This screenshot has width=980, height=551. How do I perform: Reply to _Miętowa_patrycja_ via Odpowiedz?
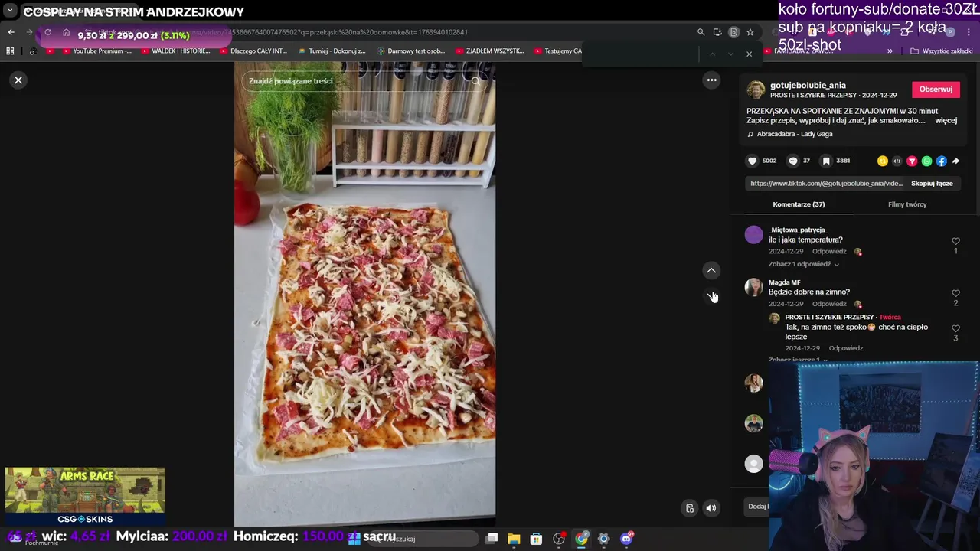coord(829,252)
